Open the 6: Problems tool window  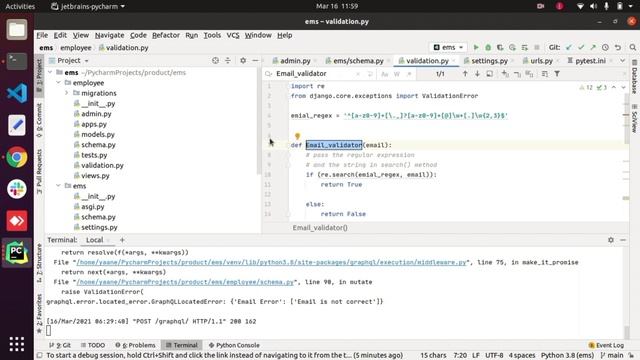click(x=136, y=345)
